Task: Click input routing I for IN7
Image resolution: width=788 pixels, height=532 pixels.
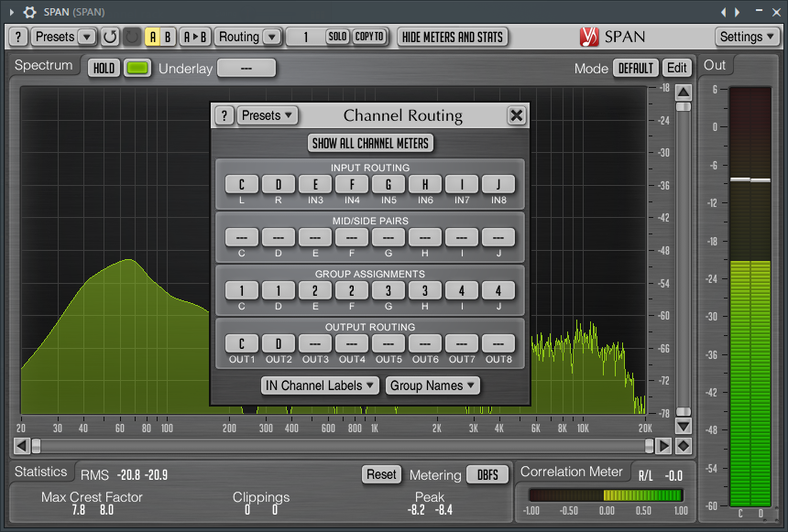Action: [462, 184]
